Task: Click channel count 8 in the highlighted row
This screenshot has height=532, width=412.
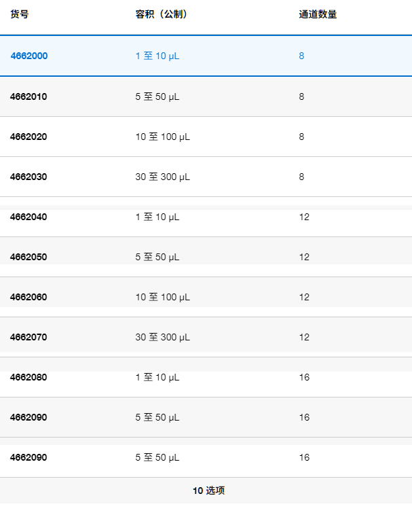Action: [301, 56]
